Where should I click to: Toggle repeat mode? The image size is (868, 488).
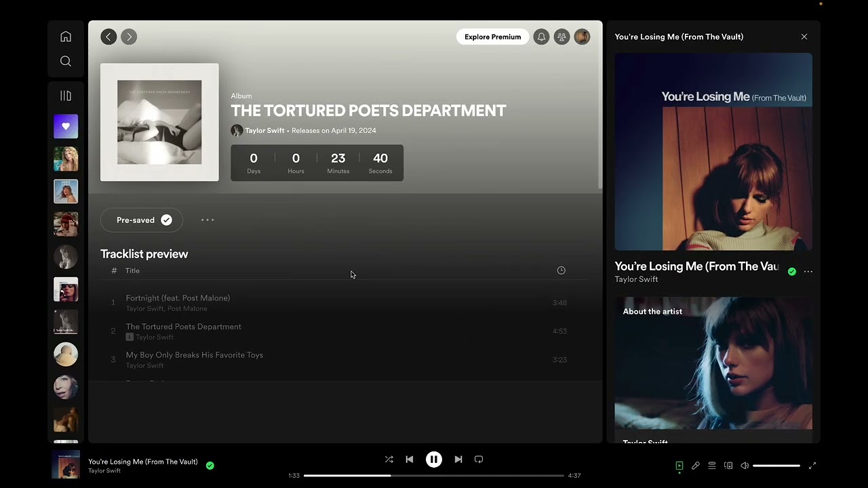tap(479, 460)
